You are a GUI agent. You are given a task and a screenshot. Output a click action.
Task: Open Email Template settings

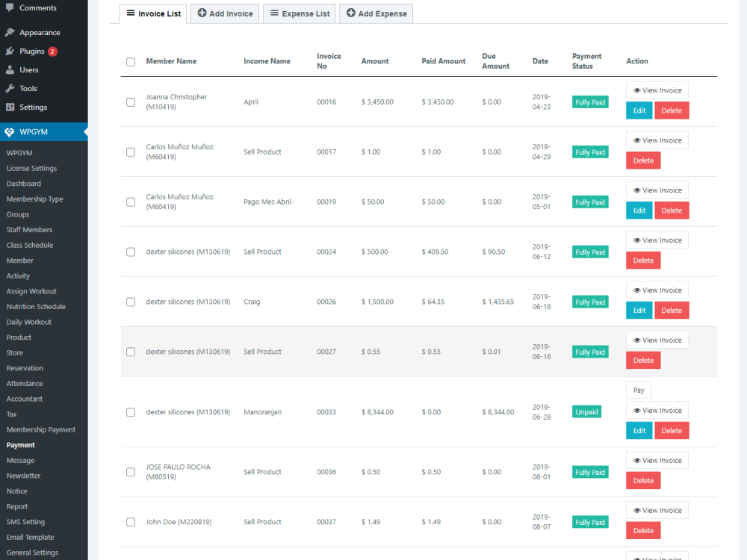pos(30,537)
